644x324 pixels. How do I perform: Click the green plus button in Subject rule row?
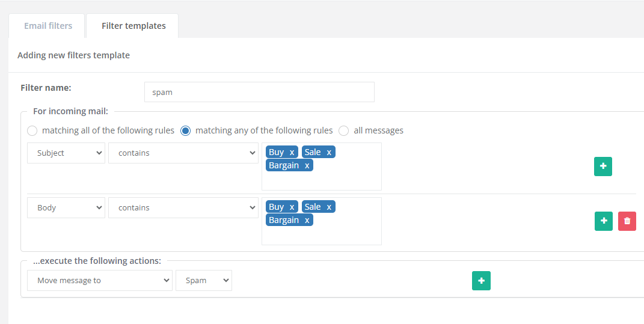(603, 167)
